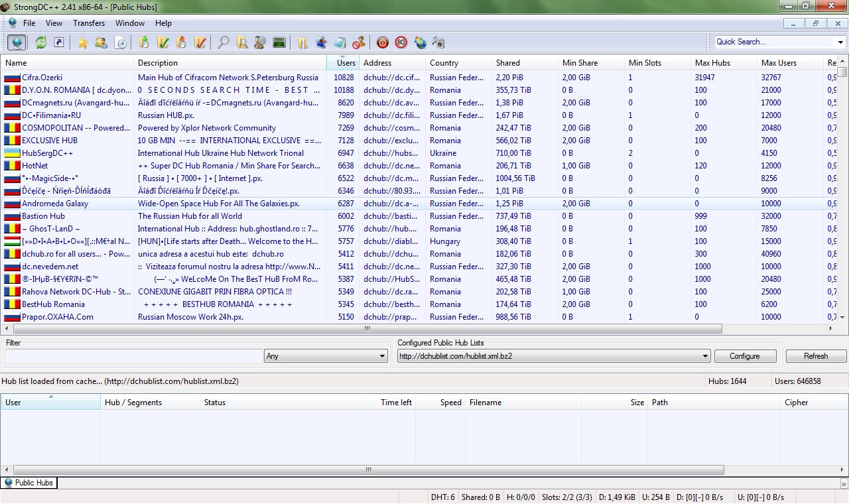Open the Window menu
Image resolution: width=849 pixels, height=504 pixels.
[x=130, y=23]
